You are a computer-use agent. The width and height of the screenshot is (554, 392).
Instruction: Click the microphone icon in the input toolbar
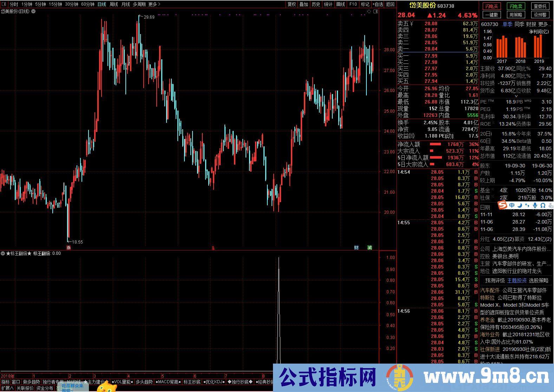click(535, 205)
